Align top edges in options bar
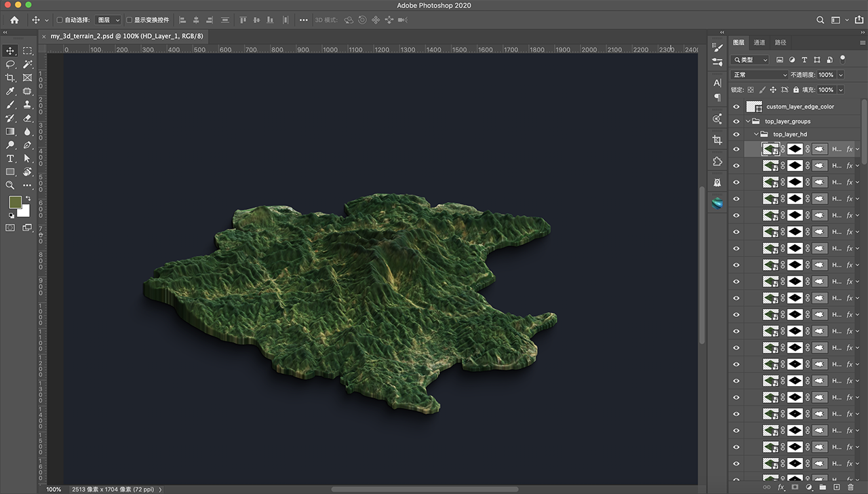This screenshot has height=494, width=868. [243, 20]
